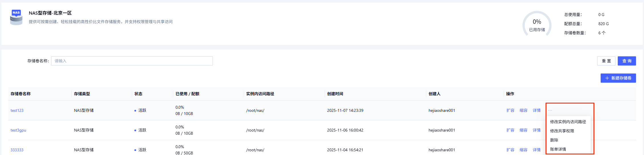Viewport: 644px width, 155px height.
Task: Click 缩容 for the test123 volume
Action: [x=523, y=110]
